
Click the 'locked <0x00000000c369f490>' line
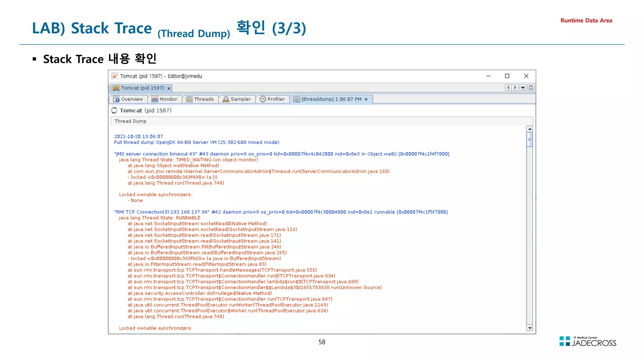click(172, 177)
